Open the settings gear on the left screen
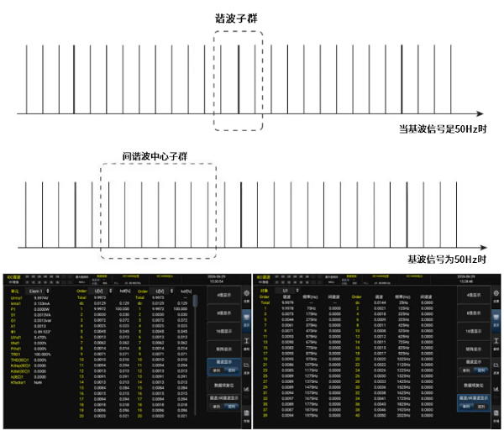Viewport: 504px width, 436px height. pos(246,295)
